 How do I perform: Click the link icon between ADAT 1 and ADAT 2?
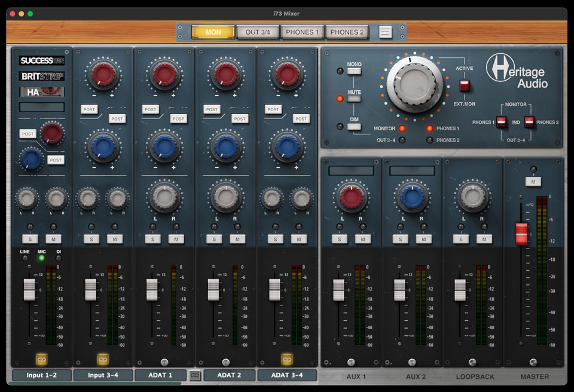(195, 375)
